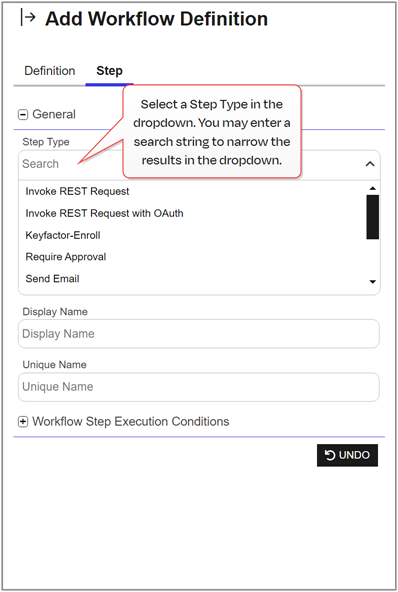Focus the Display Name text field

point(199,334)
